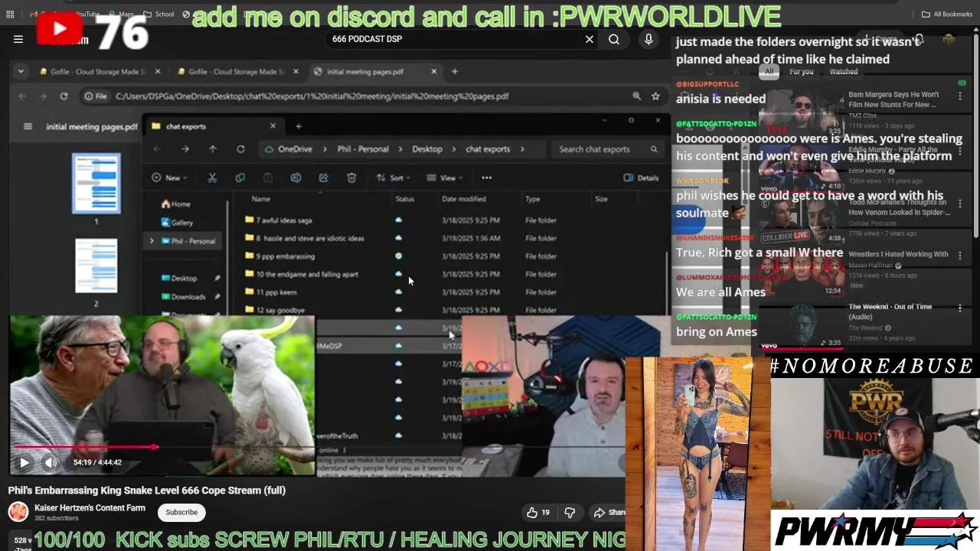
Task: Select PDF page 2 thumbnail
Action: click(96, 266)
